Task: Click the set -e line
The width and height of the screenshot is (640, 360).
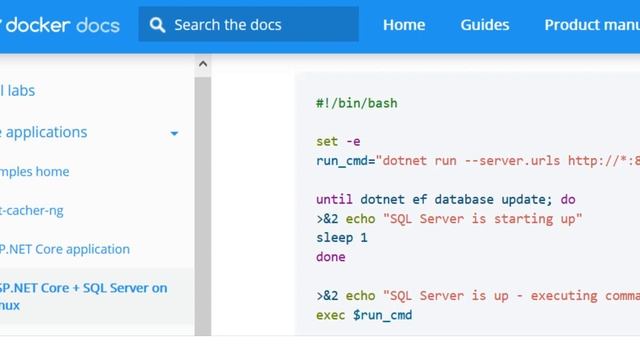Action: coord(338,141)
